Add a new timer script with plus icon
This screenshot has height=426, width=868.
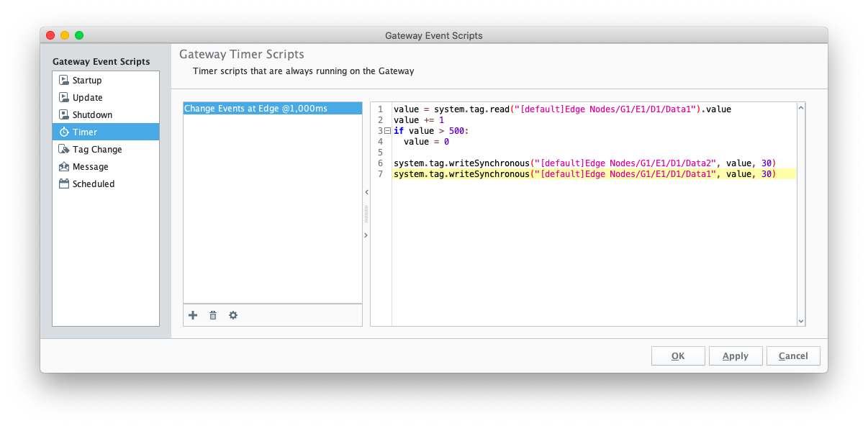pos(193,315)
